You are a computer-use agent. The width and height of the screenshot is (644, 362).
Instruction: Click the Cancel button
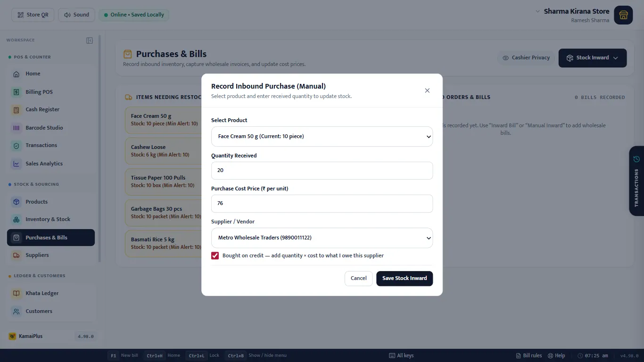(358, 278)
